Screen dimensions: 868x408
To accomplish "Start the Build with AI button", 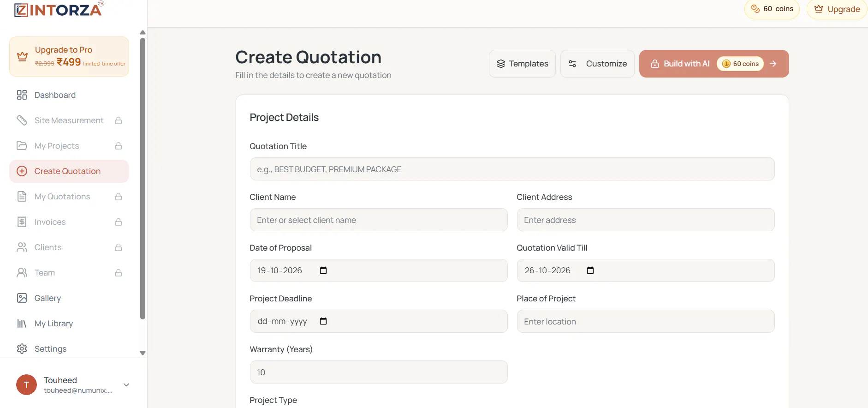I will [x=714, y=64].
